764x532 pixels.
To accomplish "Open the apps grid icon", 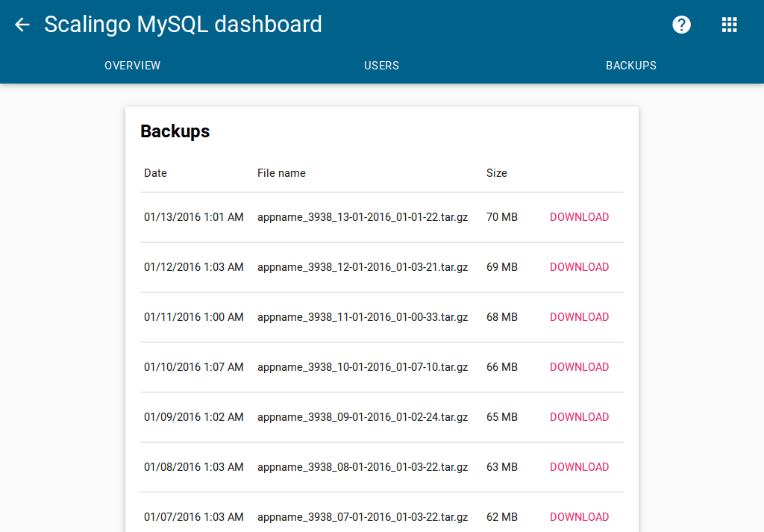I will pyautogui.click(x=729, y=24).
